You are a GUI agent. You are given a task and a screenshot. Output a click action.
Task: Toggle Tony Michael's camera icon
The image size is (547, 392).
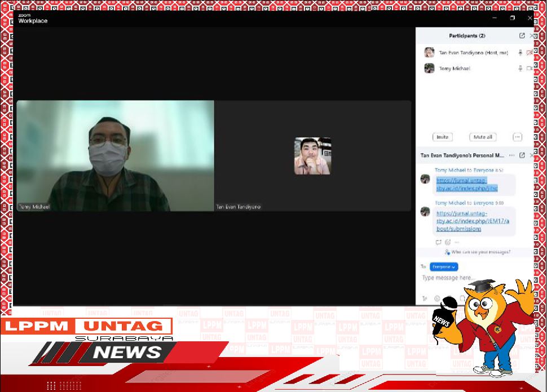pos(530,69)
